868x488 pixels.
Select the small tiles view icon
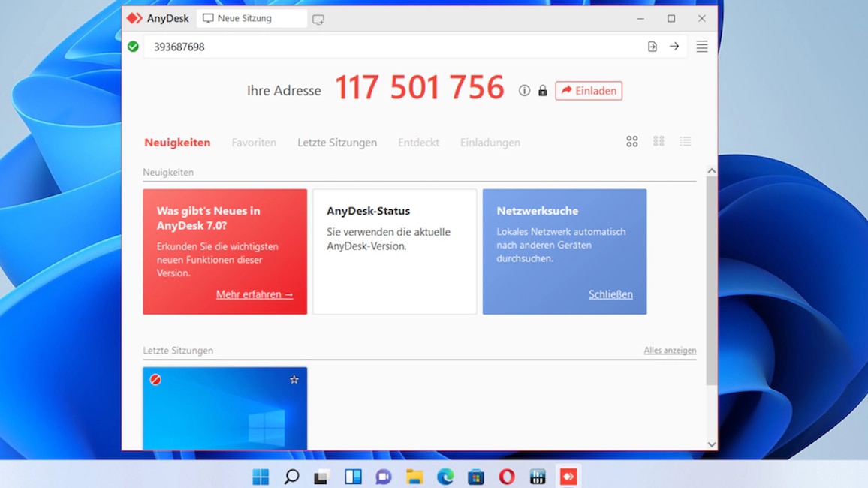pyautogui.click(x=659, y=142)
